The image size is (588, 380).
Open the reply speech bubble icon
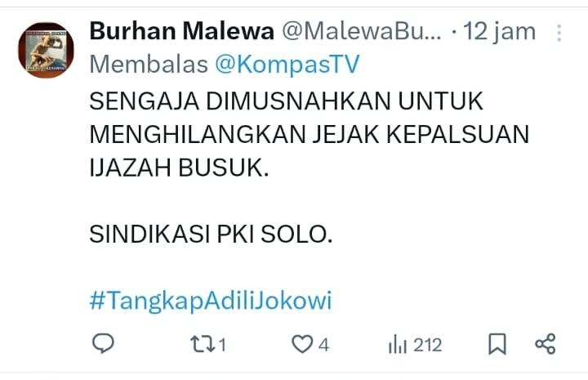[x=103, y=343]
